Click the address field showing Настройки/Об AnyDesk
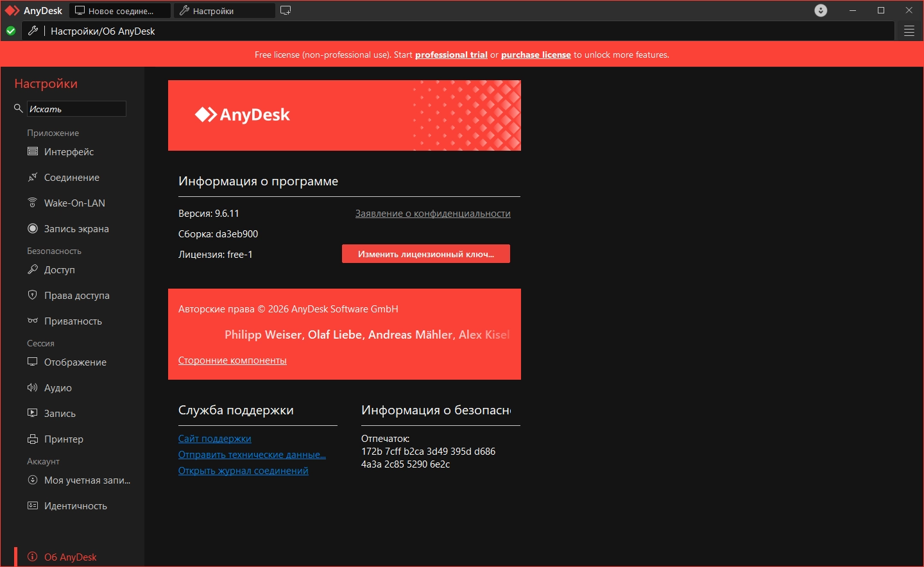 (x=459, y=31)
